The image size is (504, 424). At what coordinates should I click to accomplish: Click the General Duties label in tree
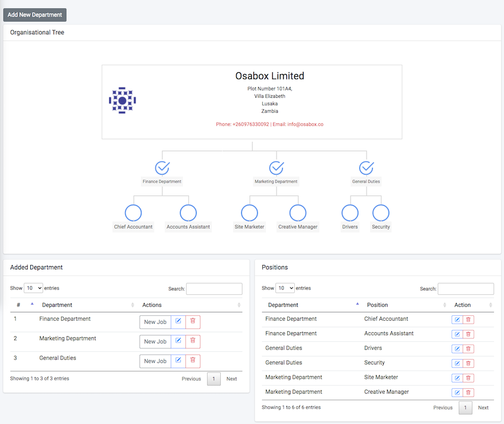click(x=366, y=182)
